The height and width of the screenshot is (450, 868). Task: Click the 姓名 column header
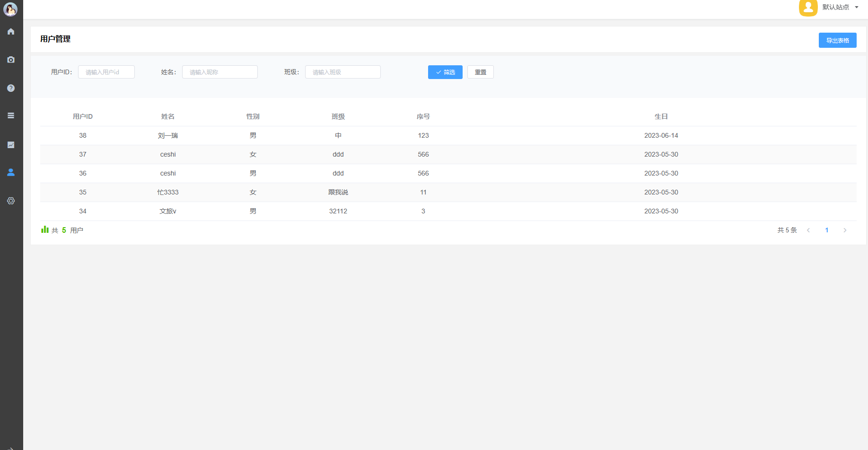coord(168,116)
